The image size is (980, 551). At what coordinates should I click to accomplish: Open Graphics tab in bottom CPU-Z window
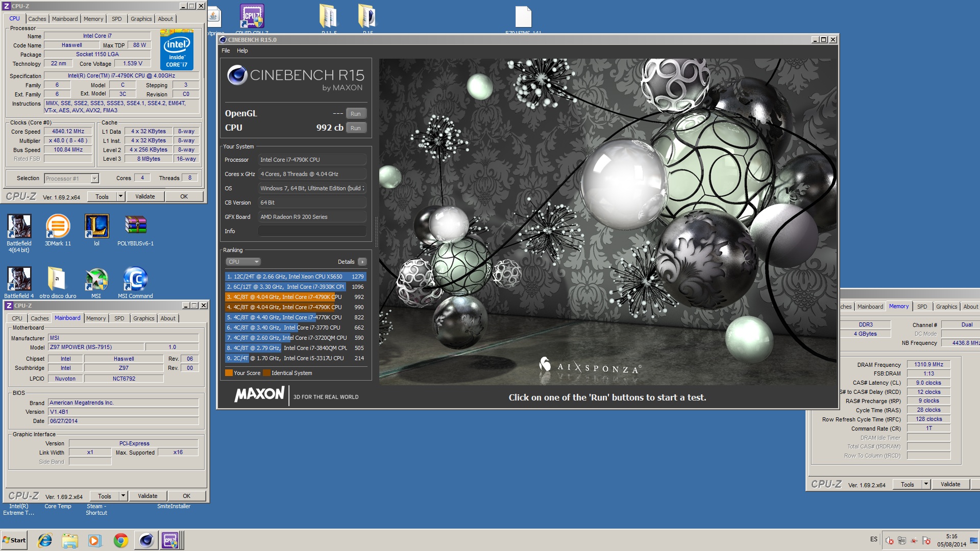click(143, 318)
